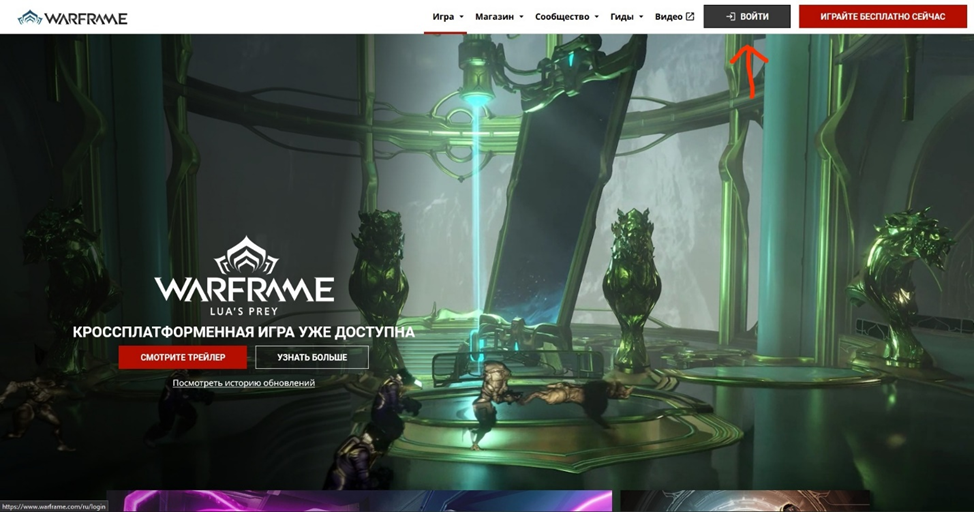Open the bottom-right news thumbnail

point(745,501)
